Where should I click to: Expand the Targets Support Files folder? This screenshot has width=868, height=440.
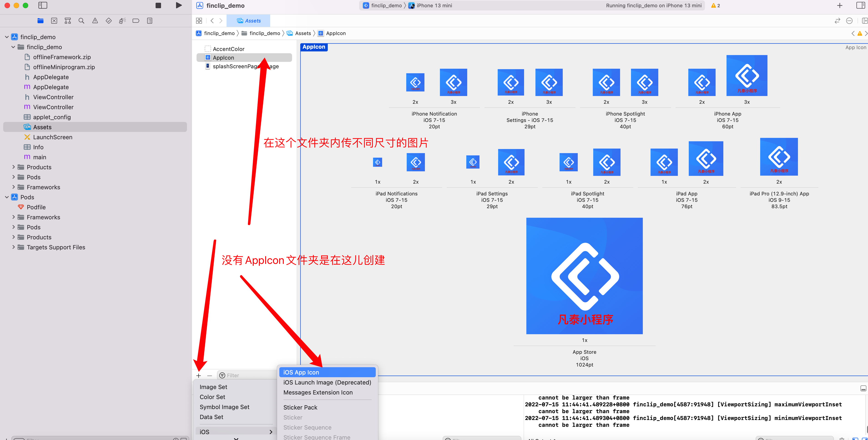[13, 247]
